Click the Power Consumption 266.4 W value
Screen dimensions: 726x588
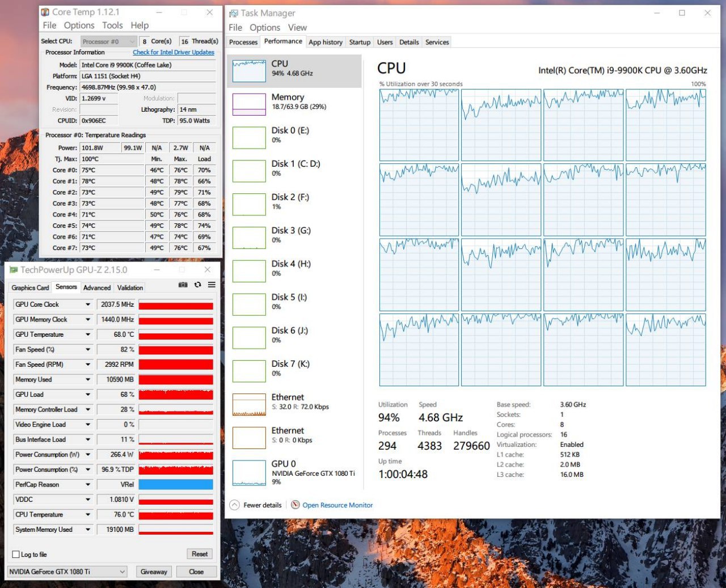point(116,455)
